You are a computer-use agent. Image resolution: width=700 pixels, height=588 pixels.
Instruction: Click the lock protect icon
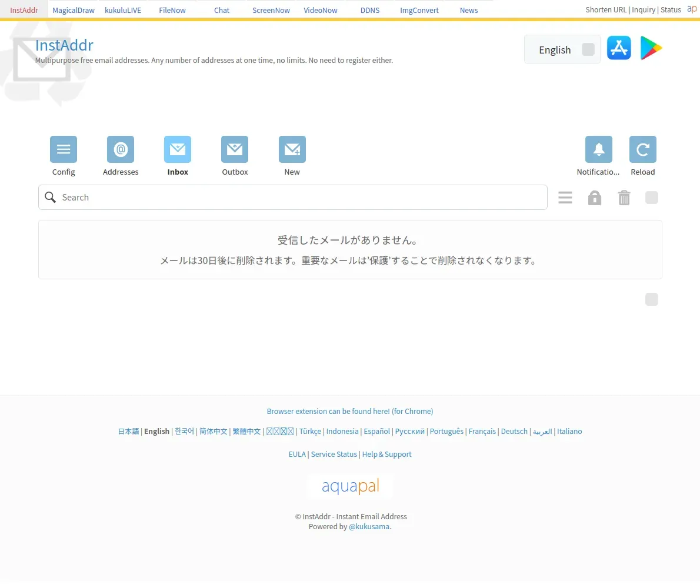point(595,198)
